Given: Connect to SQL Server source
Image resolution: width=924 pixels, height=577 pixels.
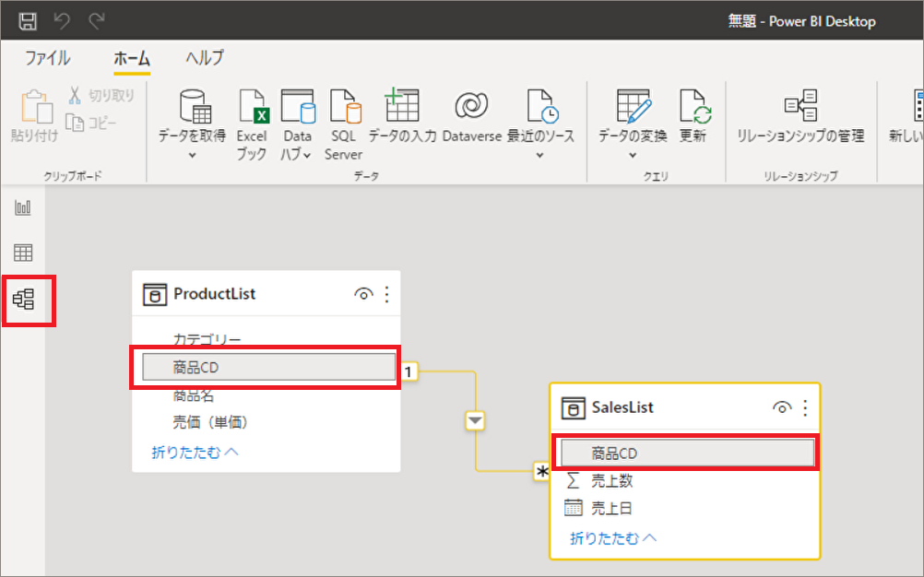Looking at the screenshot, I should pos(344,124).
